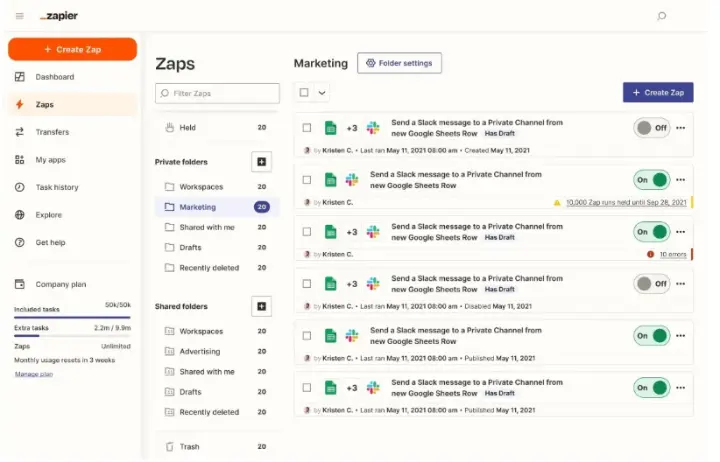The height and width of the screenshot is (462, 720).
Task: Click Has Draft badge in the Created May 11 Zap
Action: coord(500,133)
